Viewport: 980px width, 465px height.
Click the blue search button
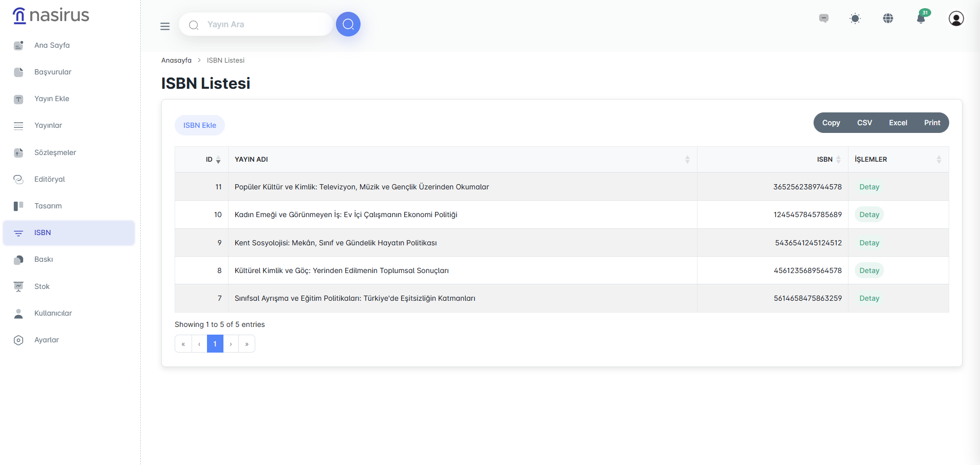pos(348,24)
